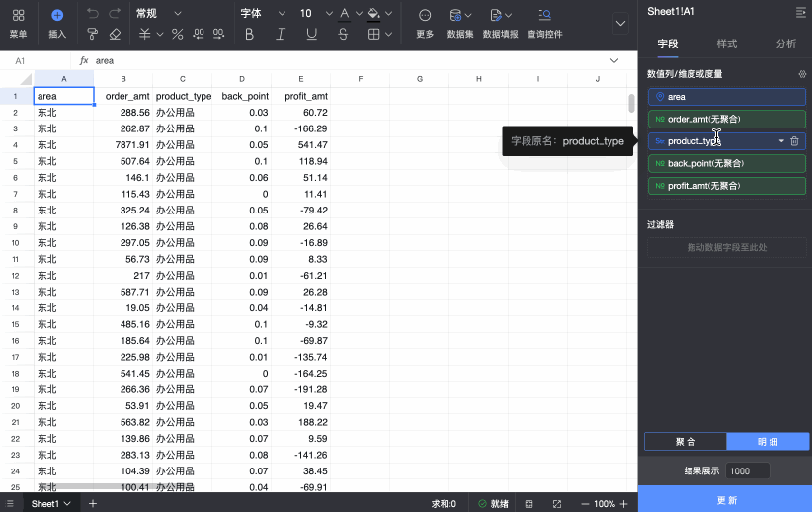812x512 pixels.
Task: Open the font size 10 dropdown
Action: [x=315, y=13]
